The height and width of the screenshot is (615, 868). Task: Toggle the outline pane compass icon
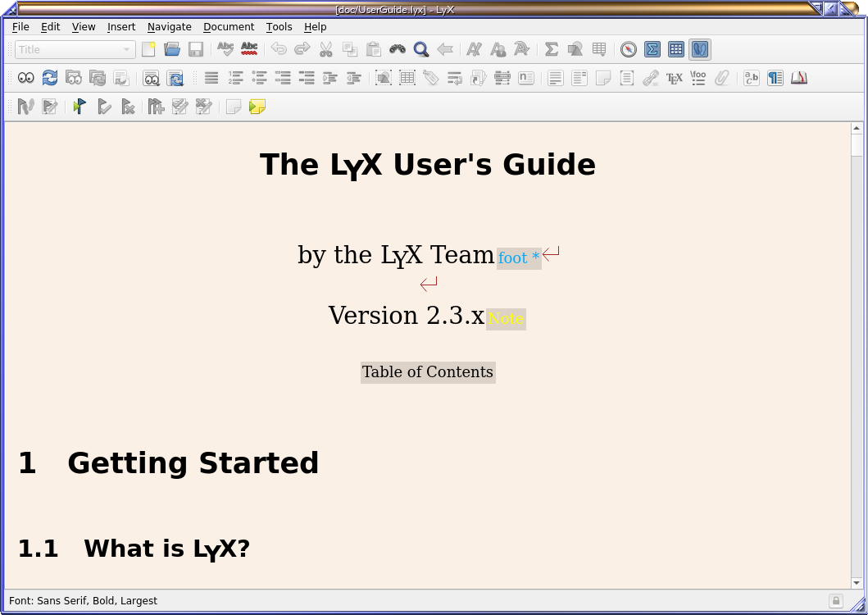[x=629, y=49]
